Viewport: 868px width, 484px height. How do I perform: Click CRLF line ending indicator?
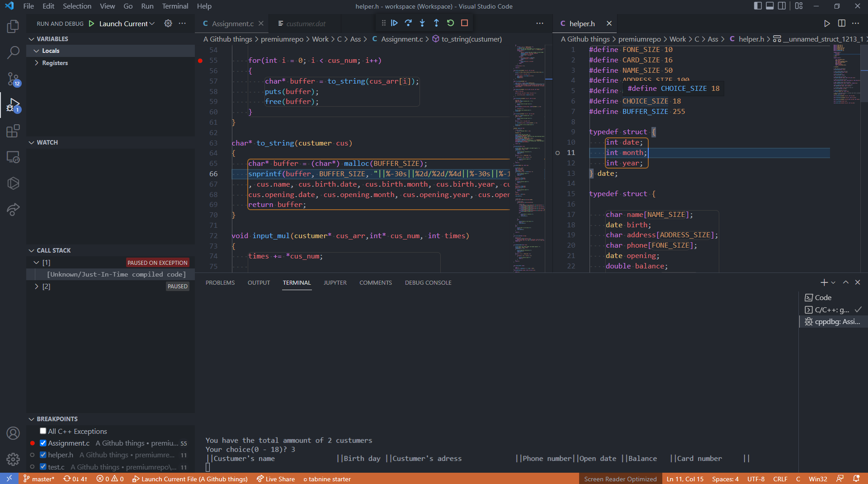[780, 479]
